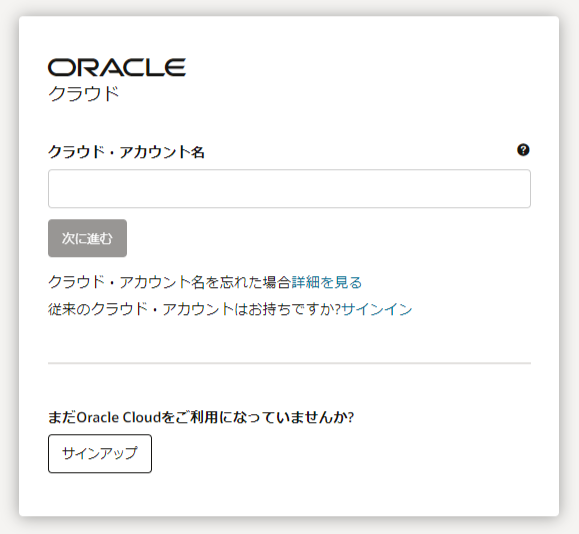Image resolution: width=579 pixels, height=534 pixels.
Task: Click the サインアップ button
Action: pyautogui.click(x=100, y=453)
